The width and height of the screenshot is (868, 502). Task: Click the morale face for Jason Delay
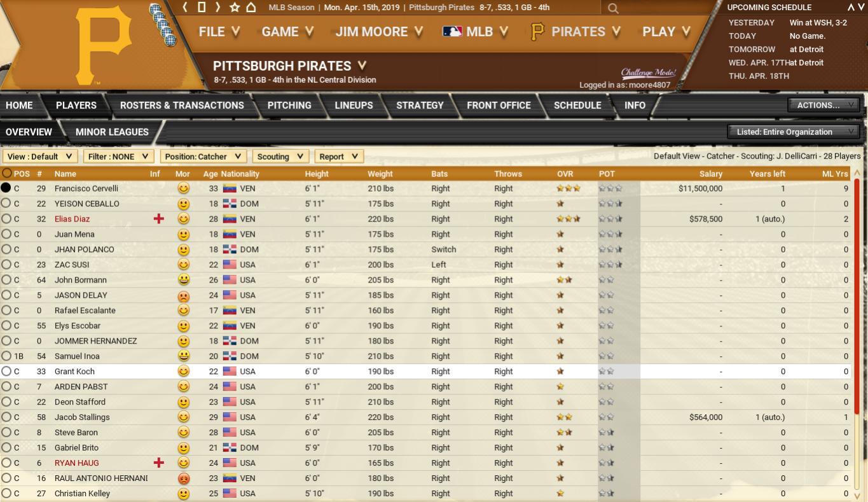point(183,295)
